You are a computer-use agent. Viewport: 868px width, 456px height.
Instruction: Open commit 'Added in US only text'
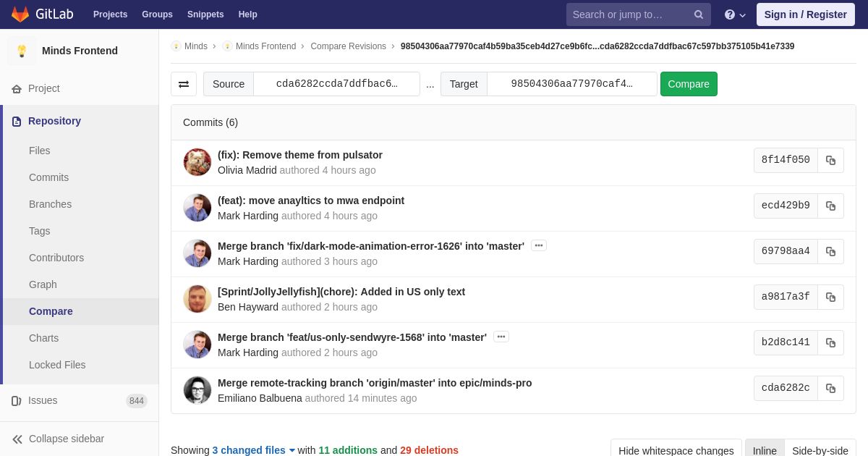(x=341, y=292)
